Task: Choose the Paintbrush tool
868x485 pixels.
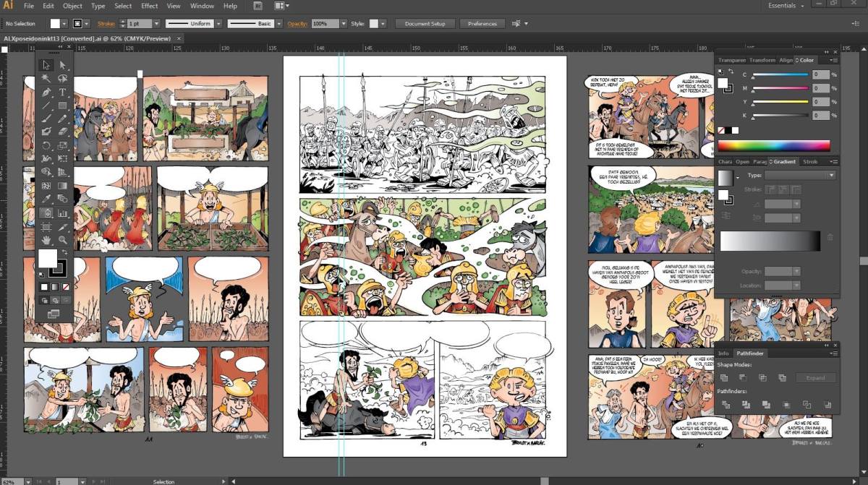Action: click(46, 119)
